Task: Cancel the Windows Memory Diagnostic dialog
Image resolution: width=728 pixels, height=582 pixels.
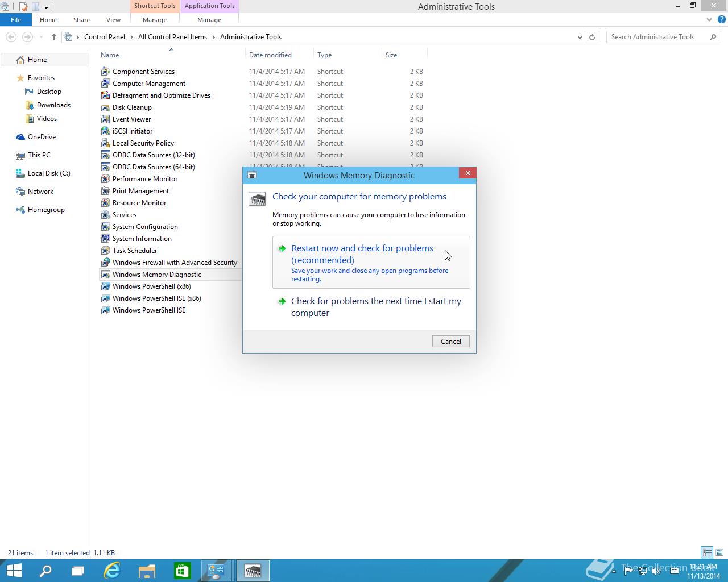Action: [451, 341]
